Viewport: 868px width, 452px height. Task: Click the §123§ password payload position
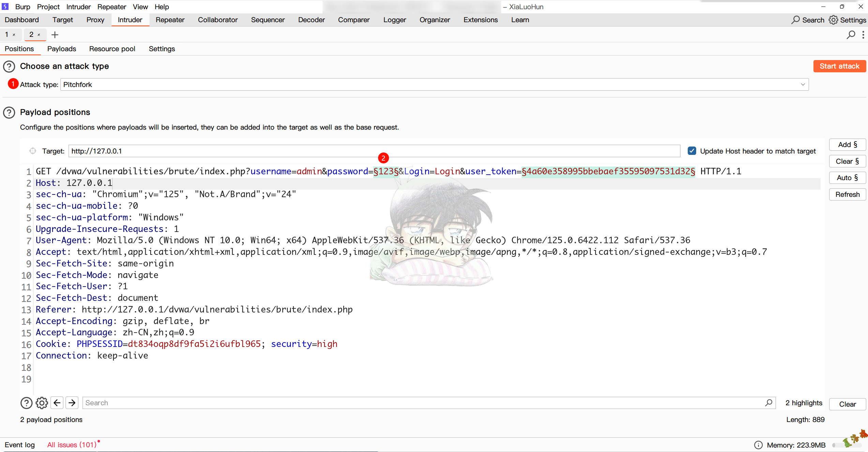tap(386, 171)
